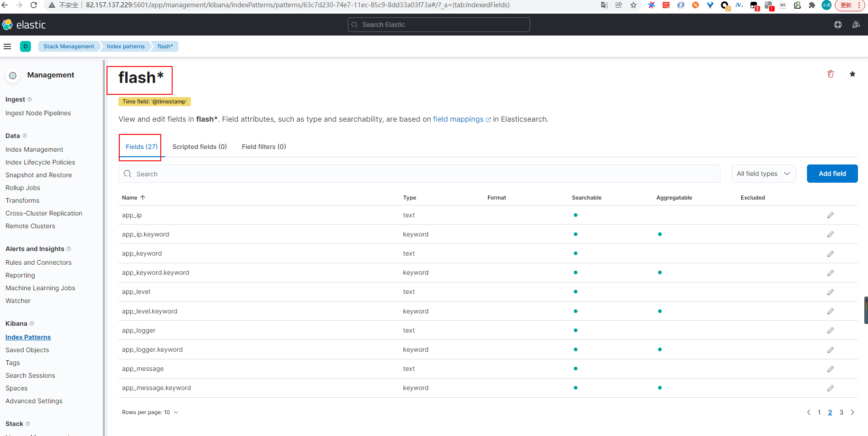Viewport: 868px width, 436px height.
Task: Open the newsfeed icon in header
Action: (x=856, y=25)
